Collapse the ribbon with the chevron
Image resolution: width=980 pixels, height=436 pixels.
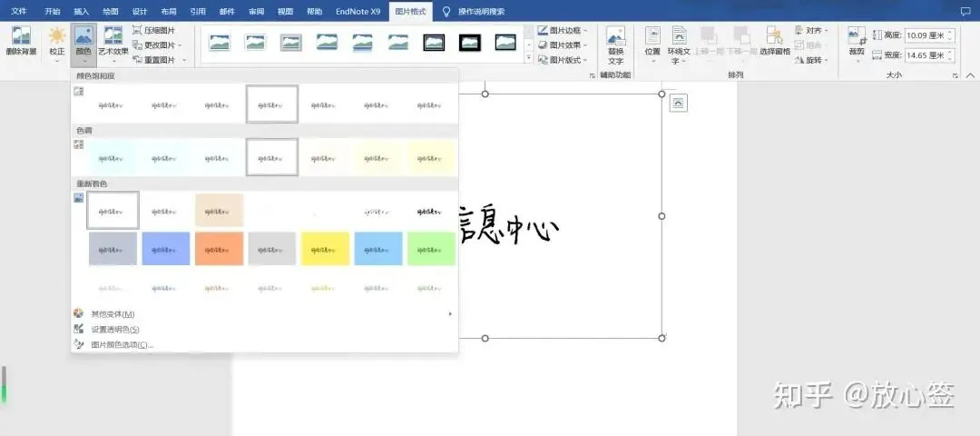tap(970, 75)
